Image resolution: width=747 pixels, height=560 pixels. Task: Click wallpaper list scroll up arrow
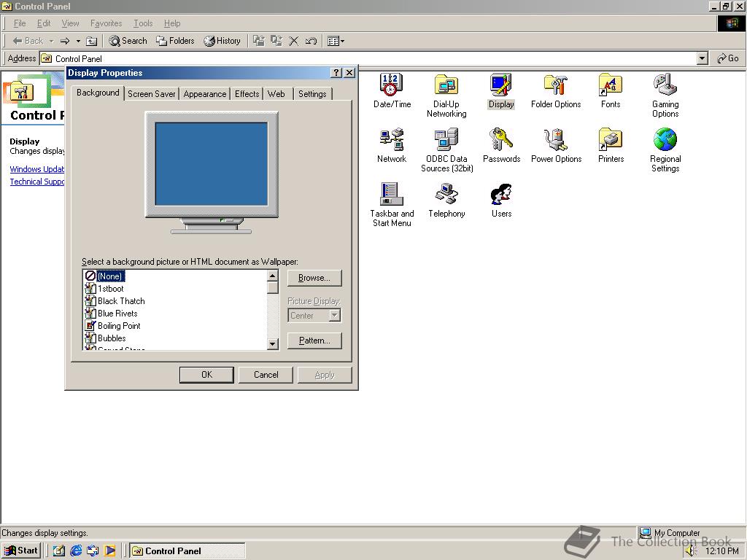[x=273, y=276]
